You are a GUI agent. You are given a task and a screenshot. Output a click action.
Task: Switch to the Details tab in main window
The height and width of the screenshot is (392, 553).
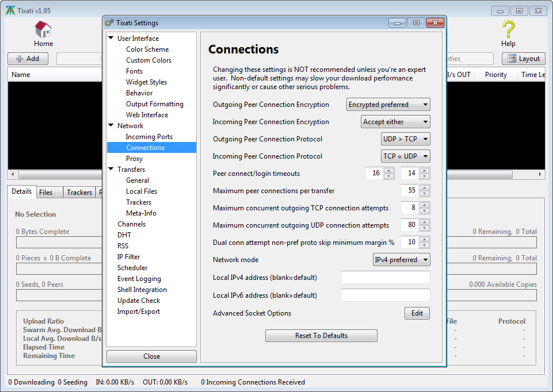pyautogui.click(x=21, y=191)
